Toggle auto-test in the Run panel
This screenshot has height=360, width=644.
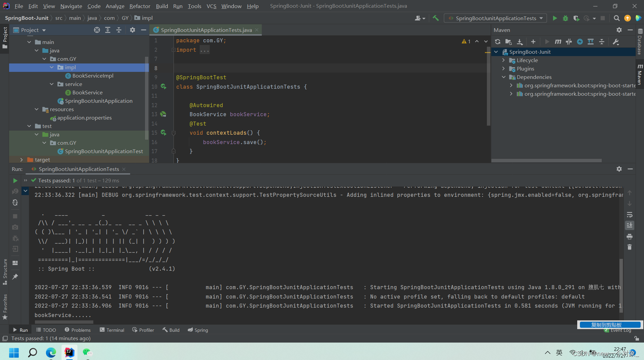15,203
